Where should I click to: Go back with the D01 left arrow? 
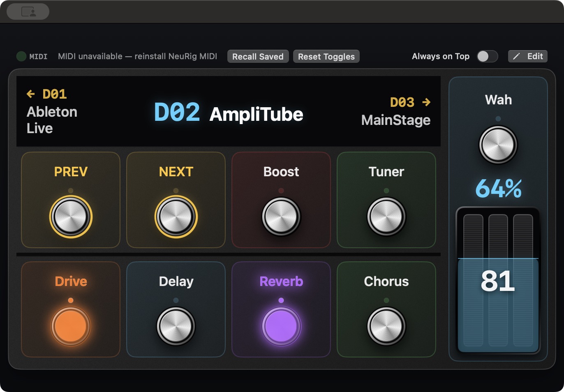(x=30, y=94)
